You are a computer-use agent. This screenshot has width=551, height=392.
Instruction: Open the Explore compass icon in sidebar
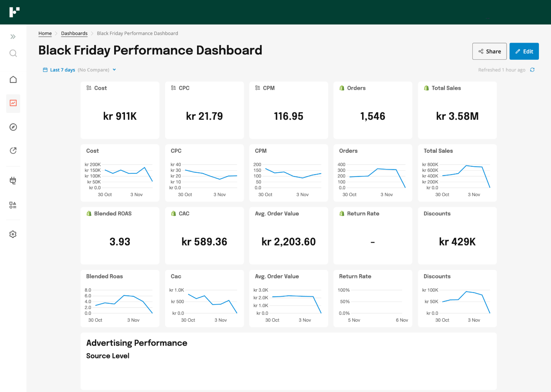(13, 127)
